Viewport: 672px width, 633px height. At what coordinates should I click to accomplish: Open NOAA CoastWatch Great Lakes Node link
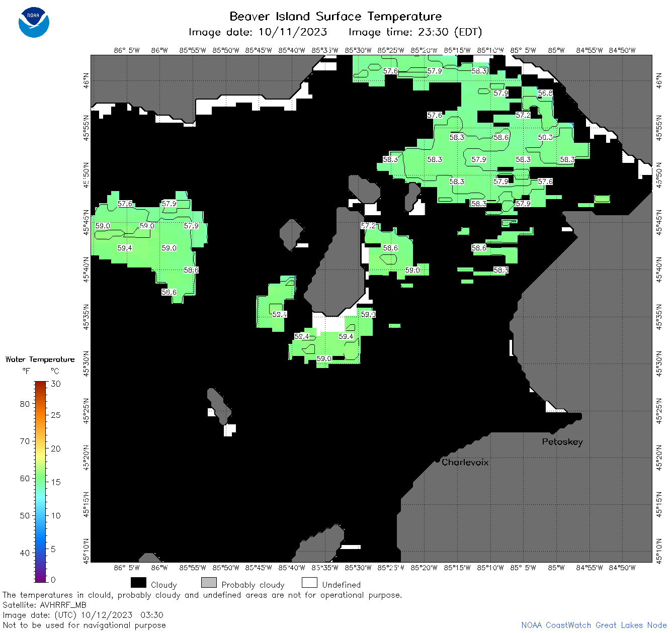click(x=594, y=625)
